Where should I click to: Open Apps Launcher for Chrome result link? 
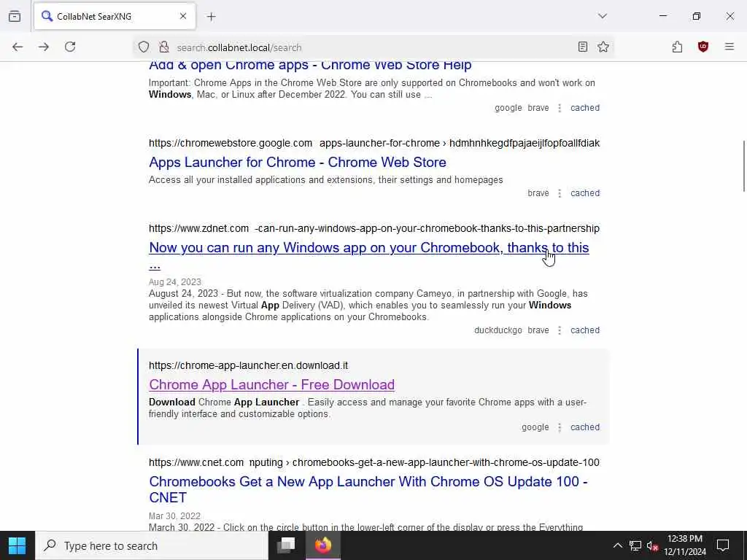pos(298,163)
